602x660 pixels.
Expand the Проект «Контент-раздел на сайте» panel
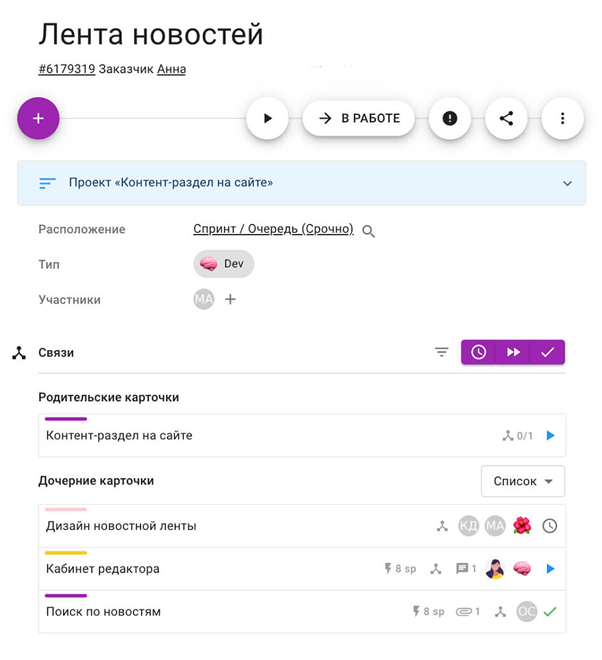click(x=301, y=183)
